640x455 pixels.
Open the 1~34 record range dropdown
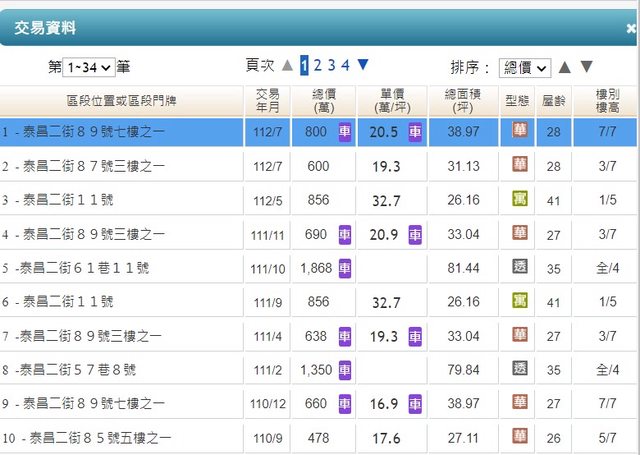point(89,67)
